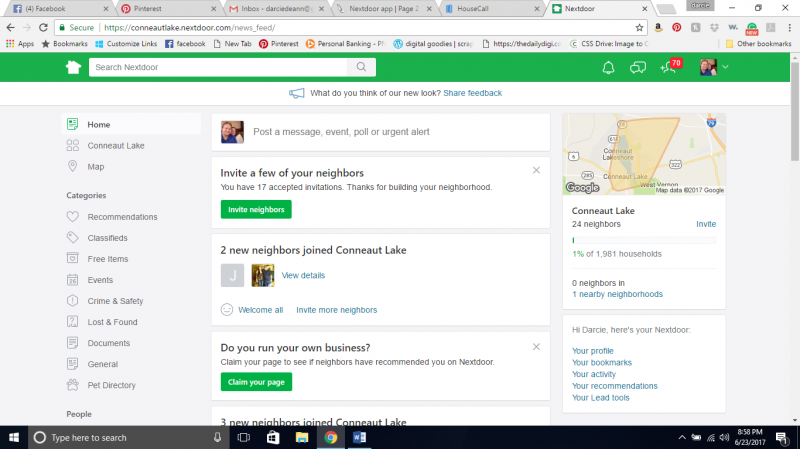Click the Post a message input box
This screenshot has width=800, height=449.
click(396, 131)
